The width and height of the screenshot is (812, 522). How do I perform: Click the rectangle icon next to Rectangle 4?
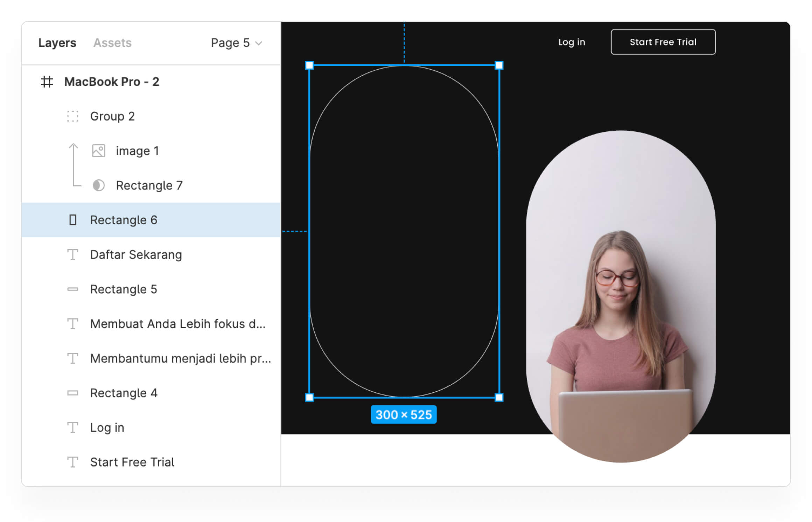click(73, 393)
